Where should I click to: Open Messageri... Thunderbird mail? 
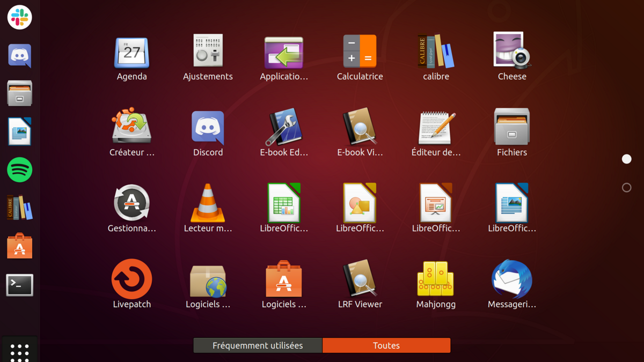coord(512,279)
